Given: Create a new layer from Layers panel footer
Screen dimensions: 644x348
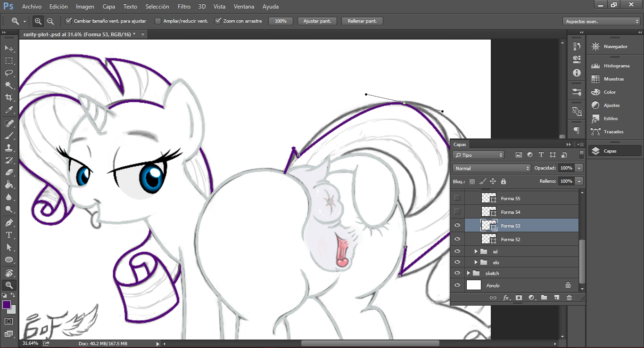Looking at the screenshot, I should point(556,298).
